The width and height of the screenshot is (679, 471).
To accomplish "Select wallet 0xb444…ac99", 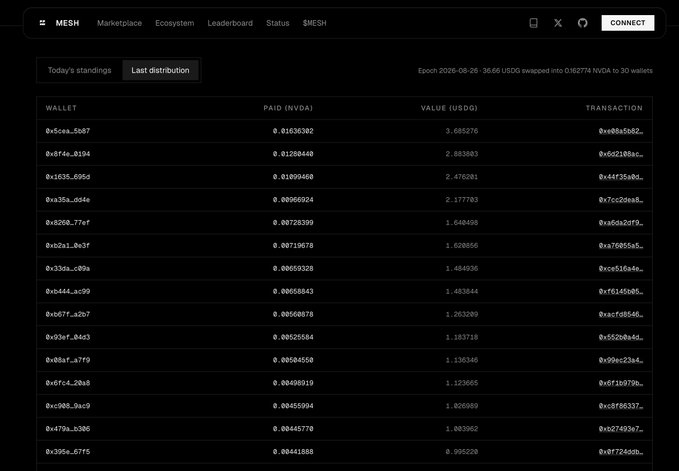I will pyautogui.click(x=68, y=292).
